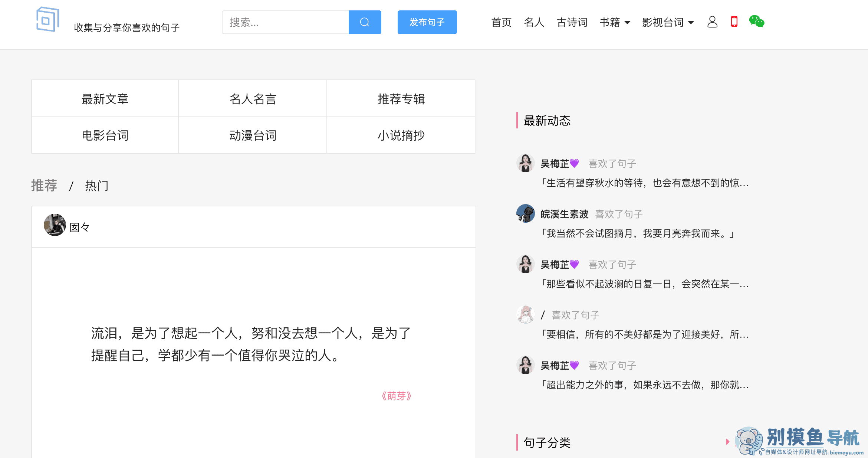868x458 pixels.
Task: Click the mobile phone icon
Action: pyautogui.click(x=733, y=22)
